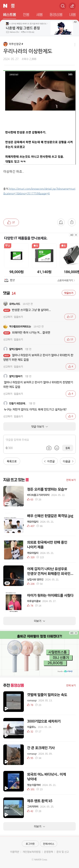
Task: Open the 정든 오리를 방생하는 모습 thumbnail
Action: (14, 496)
